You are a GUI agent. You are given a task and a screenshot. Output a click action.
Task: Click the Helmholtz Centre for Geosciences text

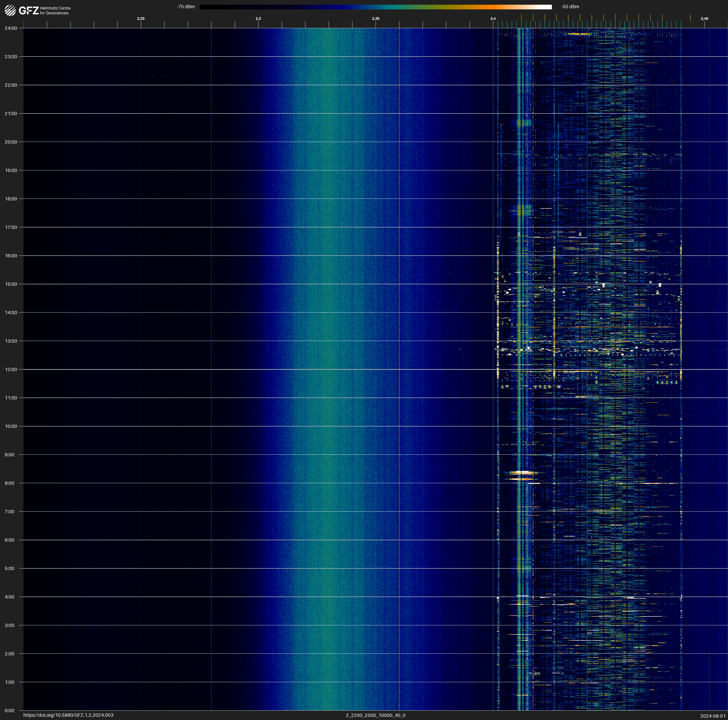tap(55, 11)
